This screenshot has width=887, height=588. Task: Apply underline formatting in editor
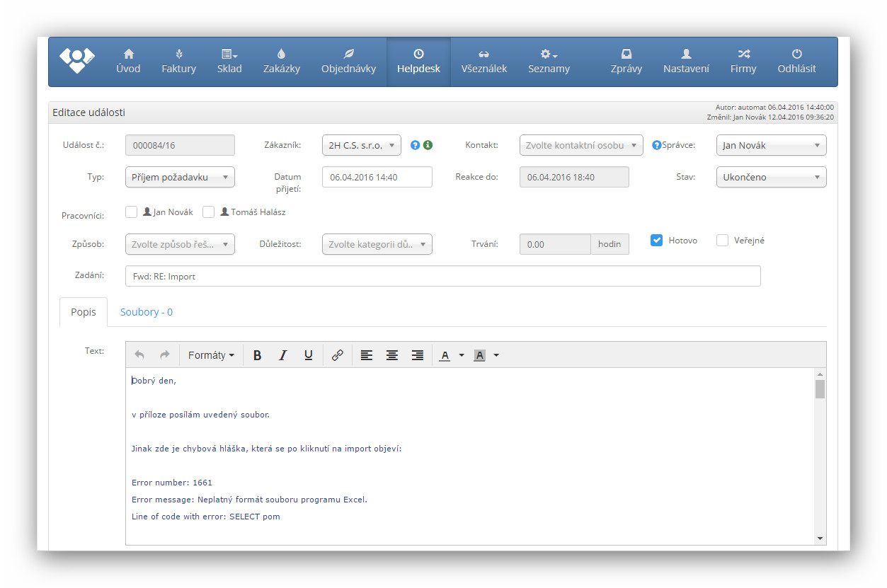(309, 355)
